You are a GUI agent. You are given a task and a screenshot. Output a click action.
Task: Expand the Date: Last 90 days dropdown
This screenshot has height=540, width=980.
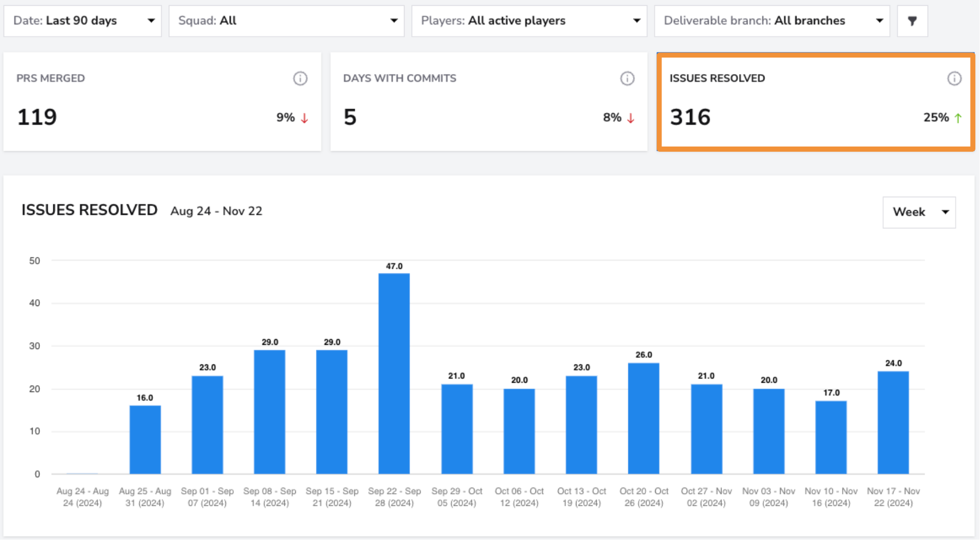83,21
